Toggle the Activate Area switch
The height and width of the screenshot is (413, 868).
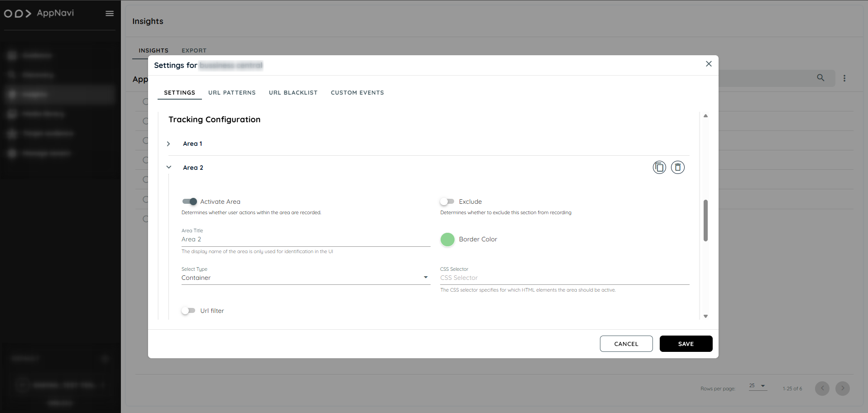coord(190,202)
